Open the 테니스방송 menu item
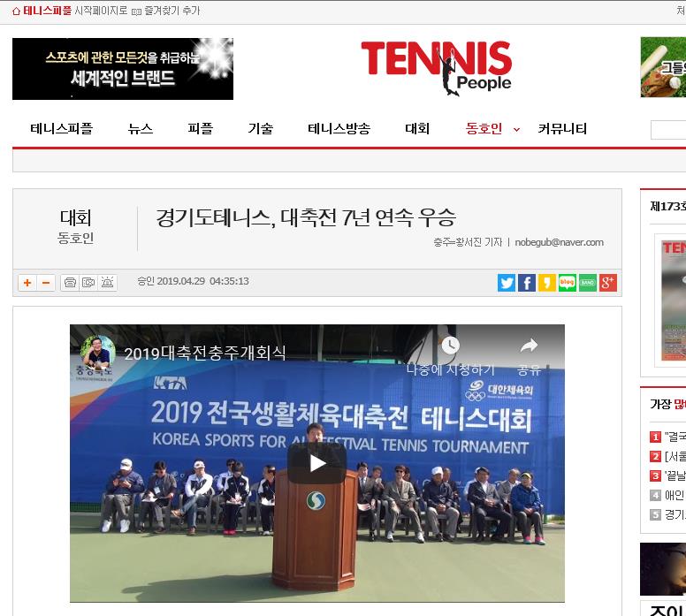Viewport: 686px width, 616px height. click(x=339, y=129)
